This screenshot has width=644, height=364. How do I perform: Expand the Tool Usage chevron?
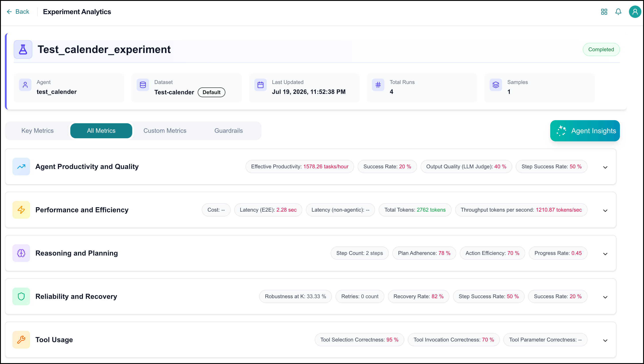pyautogui.click(x=605, y=340)
